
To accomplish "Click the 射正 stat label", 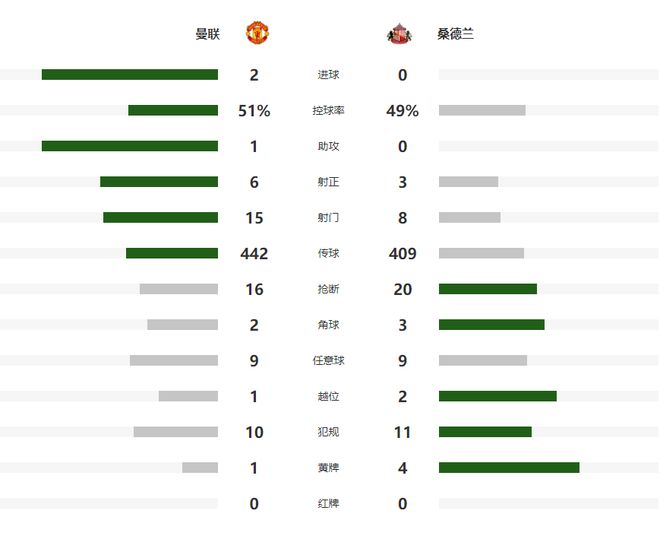I will pyautogui.click(x=328, y=182).
